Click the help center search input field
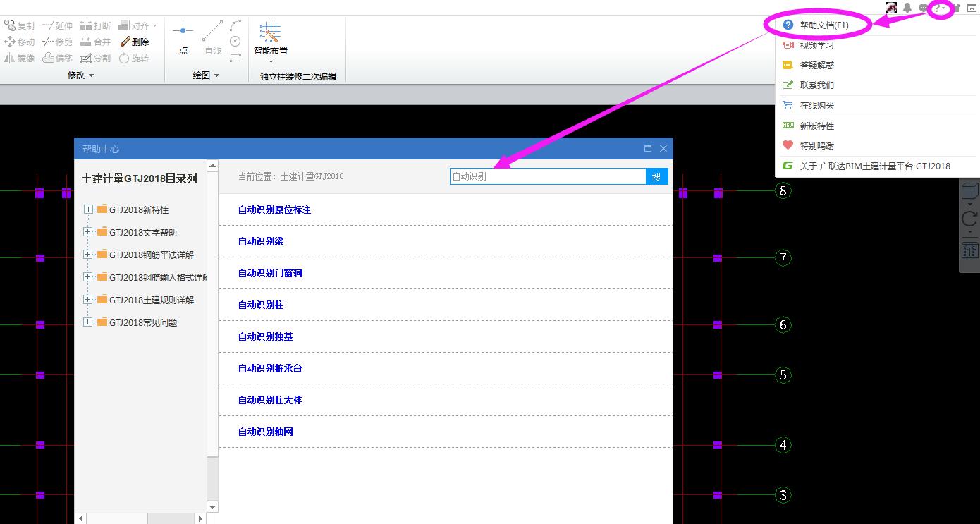Image resolution: width=980 pixels, height=524 pixels. tap(548, 176)
